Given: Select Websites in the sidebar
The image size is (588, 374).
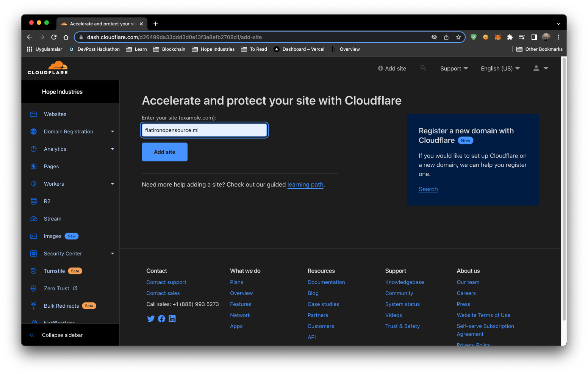Looking at the screenshot, I should tap(55, 114).
